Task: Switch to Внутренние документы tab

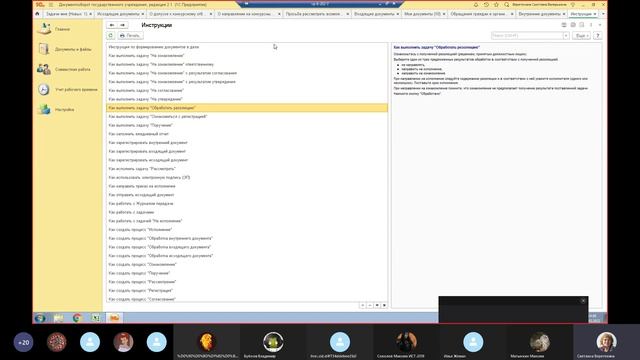Action: point(539,14)
